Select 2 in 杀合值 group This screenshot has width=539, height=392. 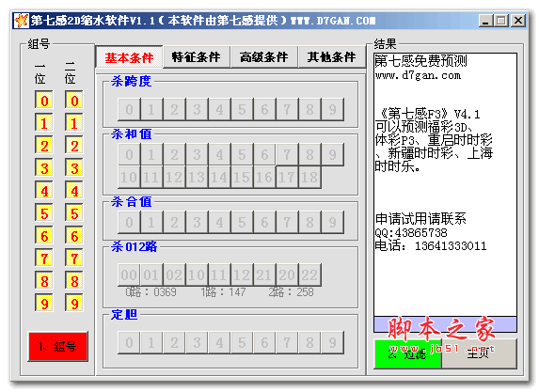pyautogui.click(x=174, y=222)
